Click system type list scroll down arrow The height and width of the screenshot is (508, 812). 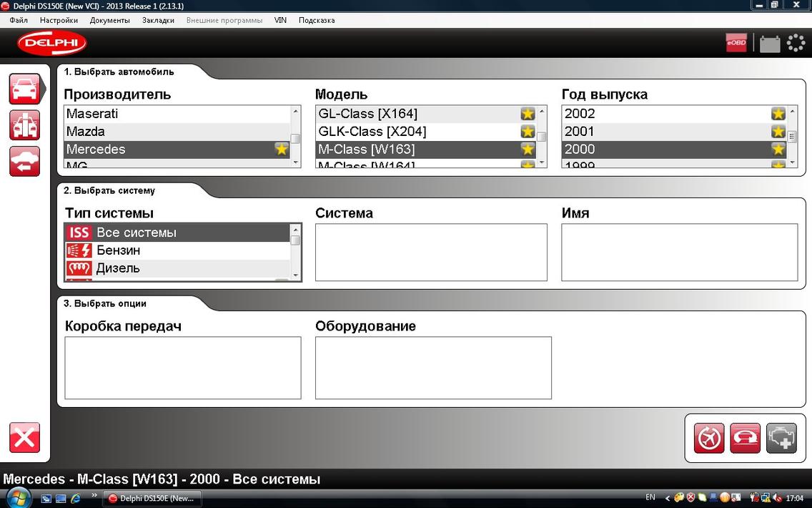[296, 275]
